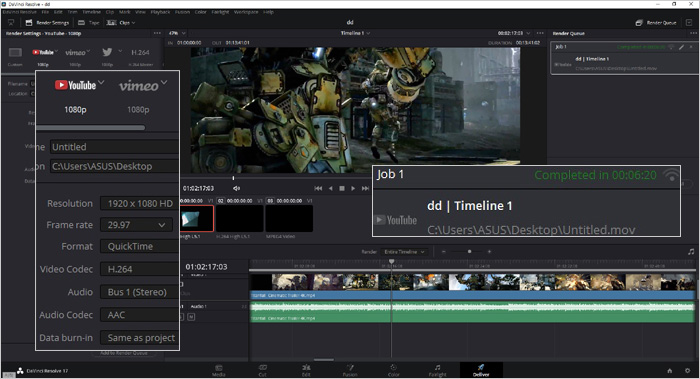Click the expand panel icon beside Render Queue
700x379 pixels.
pos(689,22)
